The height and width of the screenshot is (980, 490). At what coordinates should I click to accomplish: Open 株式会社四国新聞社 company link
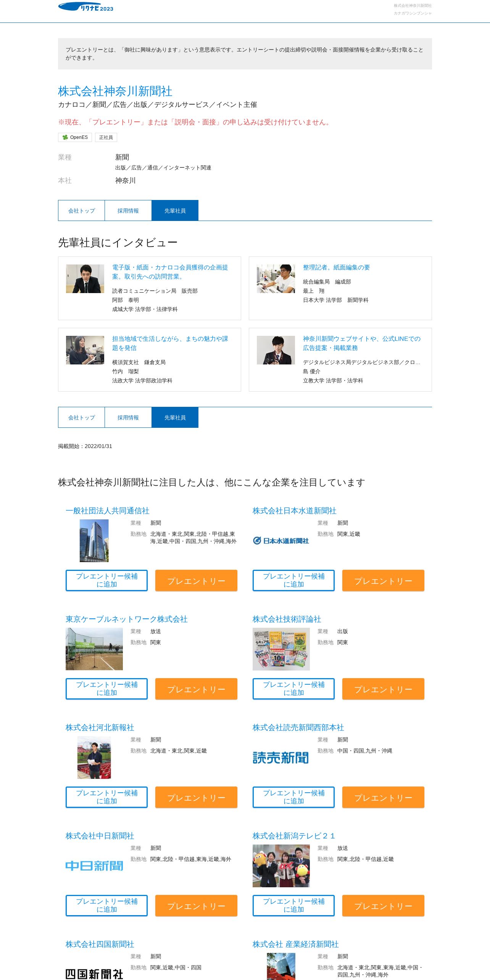[100, 944]
